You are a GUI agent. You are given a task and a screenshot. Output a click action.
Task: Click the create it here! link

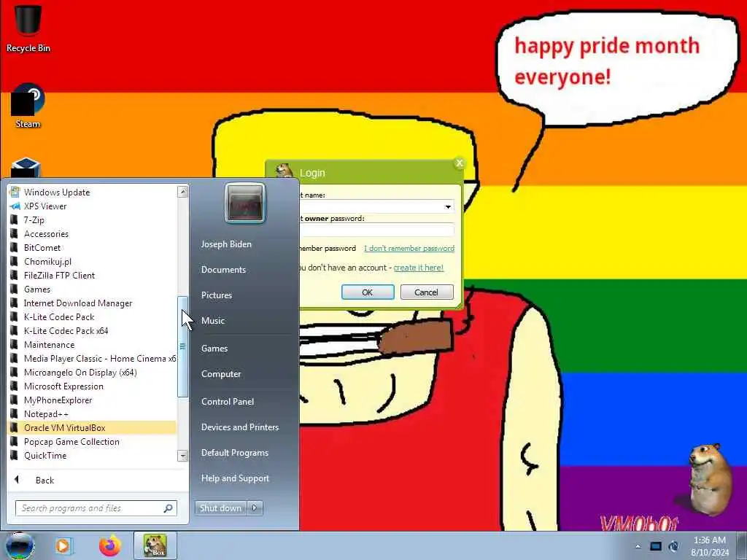[418, 268]
